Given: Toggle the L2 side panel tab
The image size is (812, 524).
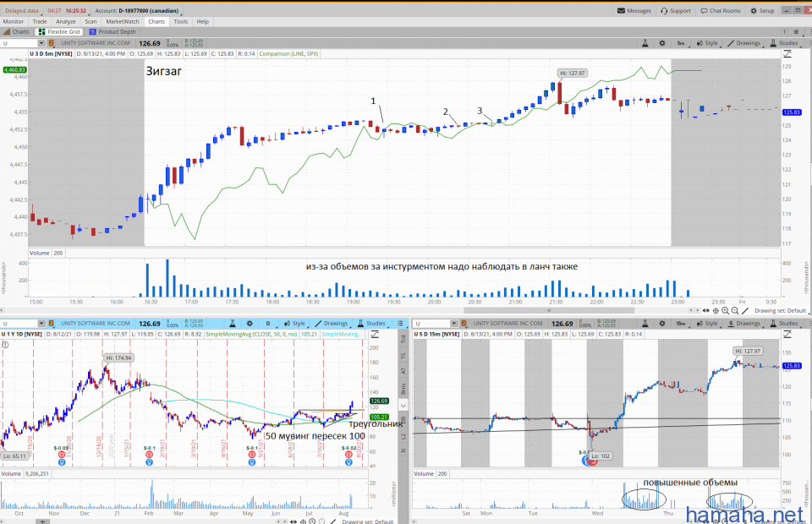Looking at the screenshot, I should (x=403, y=437).
